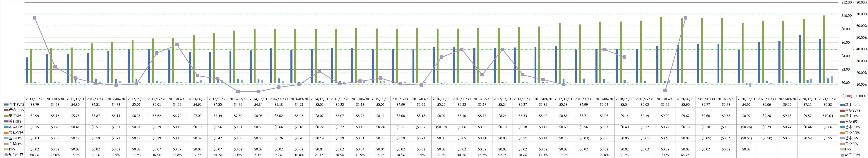Click the $12.00 axis label
The height and width of the screenshot is (158, 868).
846,2
